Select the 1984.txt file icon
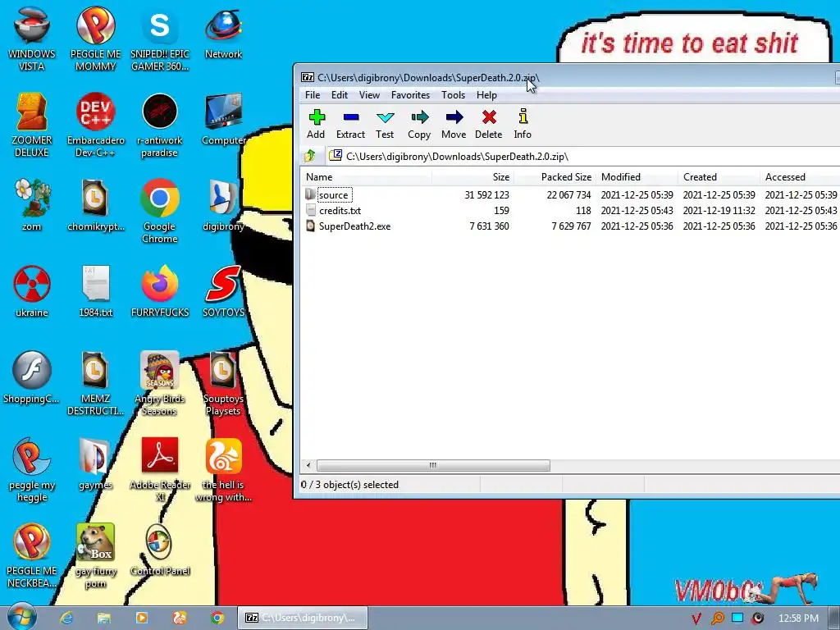840x630 pixels. point(95,291)
